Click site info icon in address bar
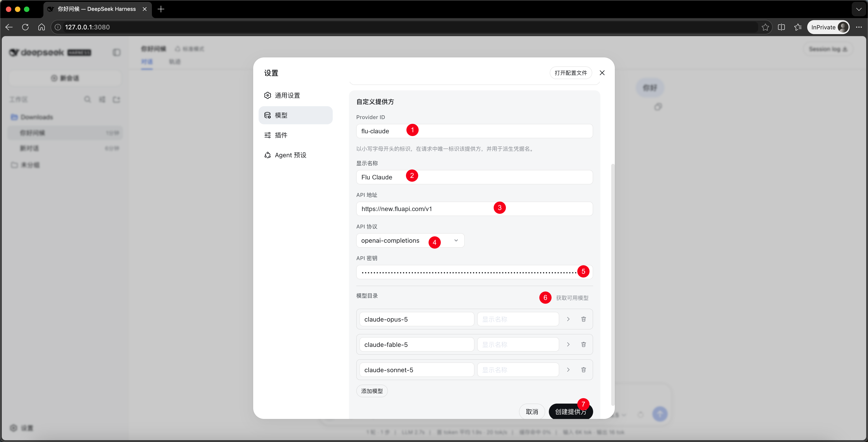 click(58, 27)
